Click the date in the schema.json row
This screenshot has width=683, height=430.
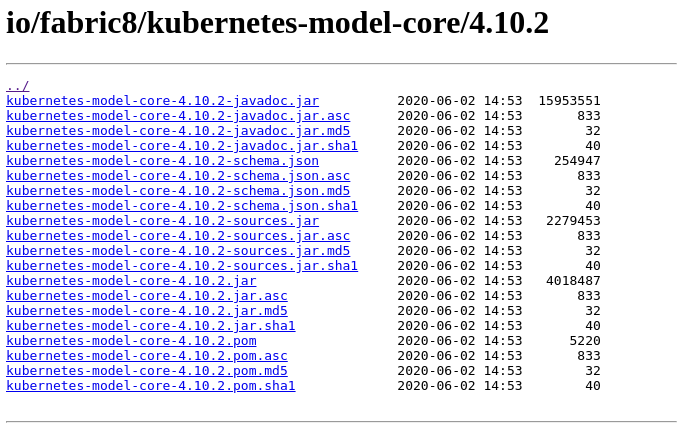[460, 161]
